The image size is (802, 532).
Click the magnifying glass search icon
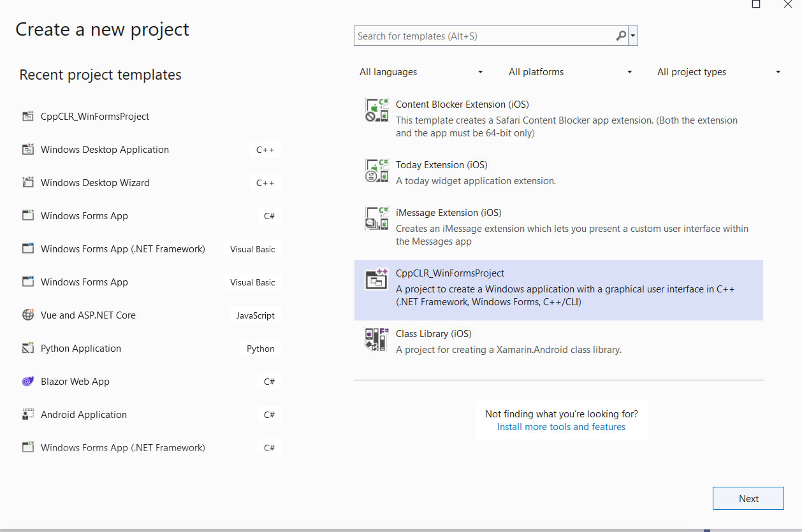(x=620, y=36)
